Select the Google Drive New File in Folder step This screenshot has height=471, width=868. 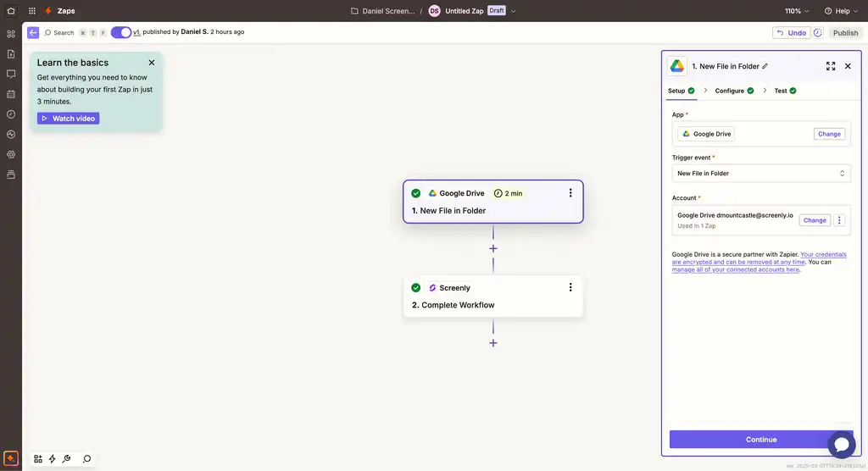493,202
